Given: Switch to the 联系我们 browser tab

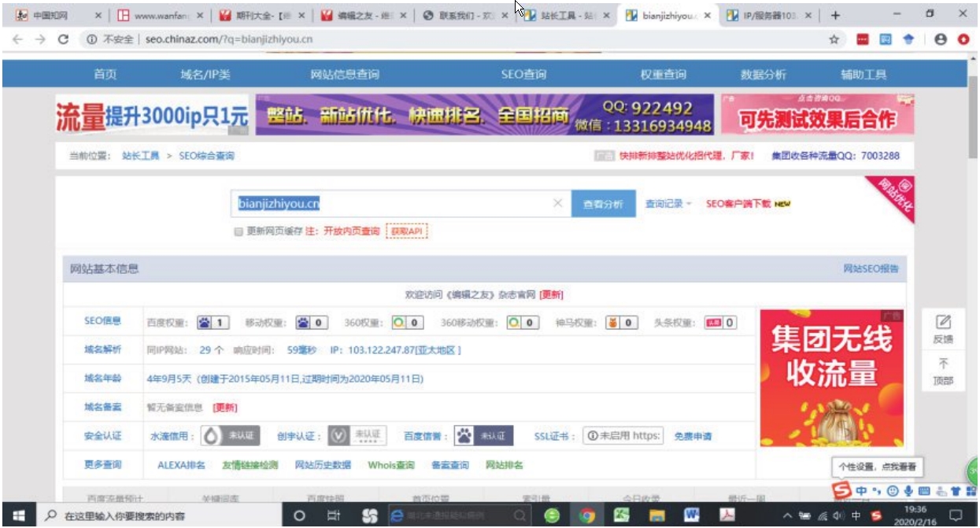Looking at the screenshot, I should [x=466, y=15].
